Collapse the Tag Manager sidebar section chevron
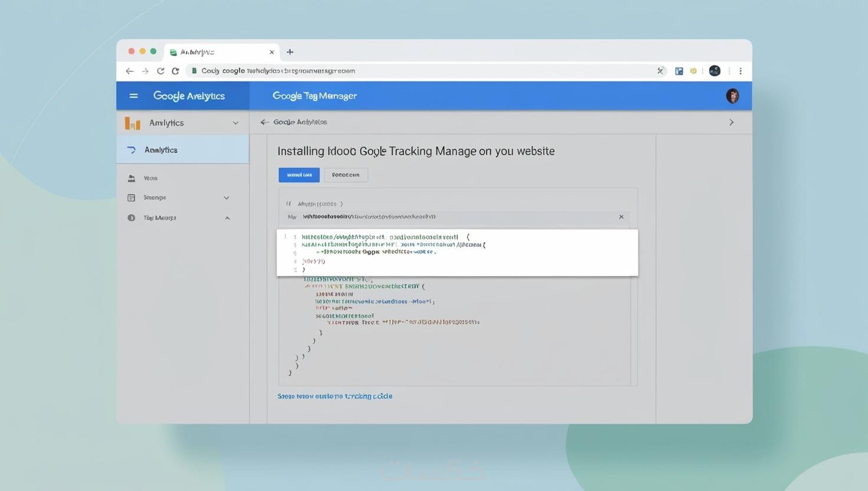 click(227, 218)
